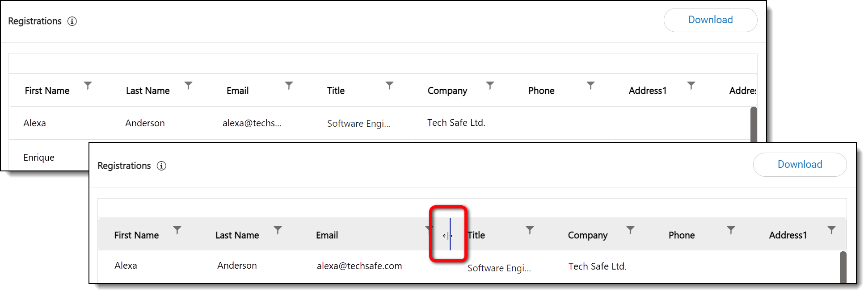
Task: Click the Phone column filter icon in the upper table
Action: click(x=591, y=85)
